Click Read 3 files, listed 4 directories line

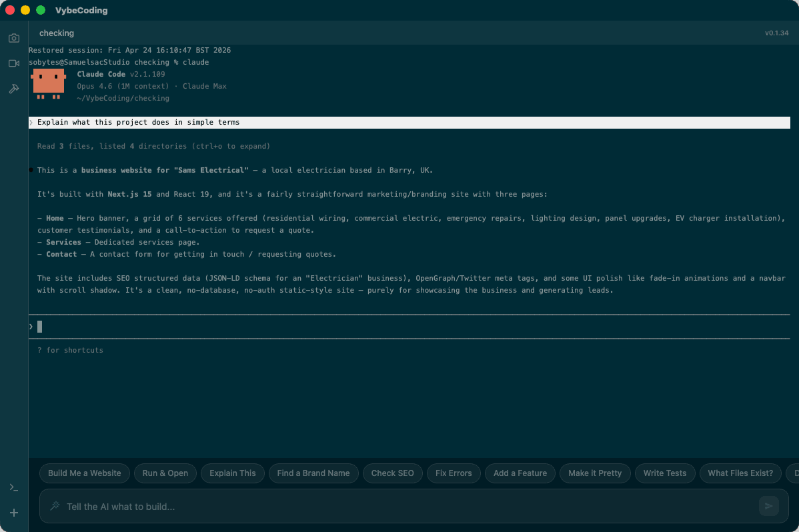[x=153, y=146]
